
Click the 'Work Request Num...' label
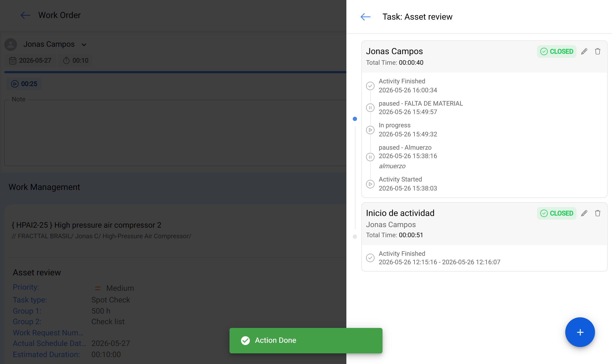click(48, 333)
